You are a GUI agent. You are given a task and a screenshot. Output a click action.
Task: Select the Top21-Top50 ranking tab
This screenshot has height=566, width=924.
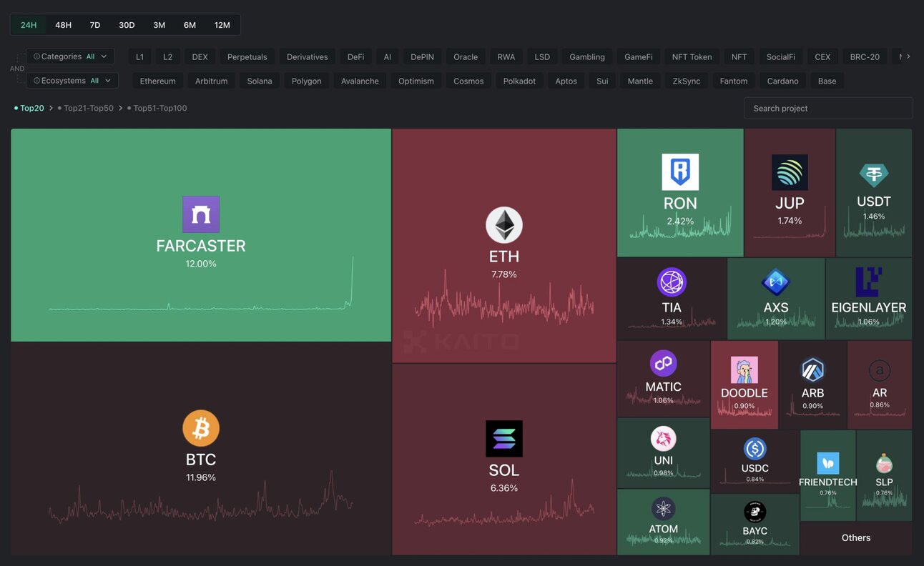[x=89, y=109]
